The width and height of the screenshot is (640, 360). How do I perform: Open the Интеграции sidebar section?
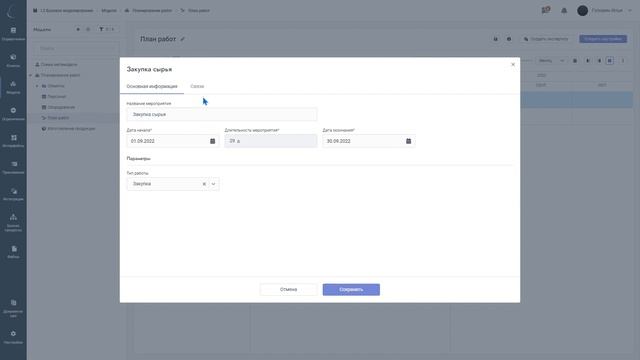point(13,194)
